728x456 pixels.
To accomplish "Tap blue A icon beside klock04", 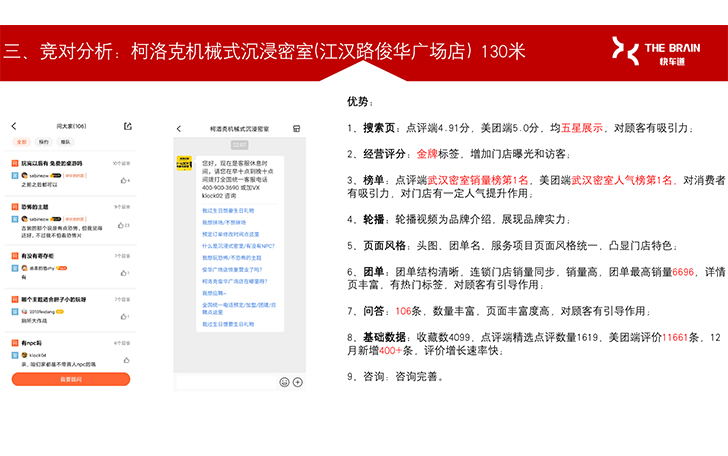I will (x=15, y=355).
